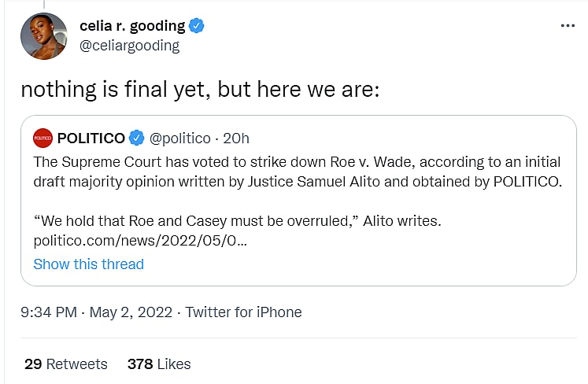Click the 20h timestamp on quoted tweet
The image size is (588, 384).
point(237,138)
